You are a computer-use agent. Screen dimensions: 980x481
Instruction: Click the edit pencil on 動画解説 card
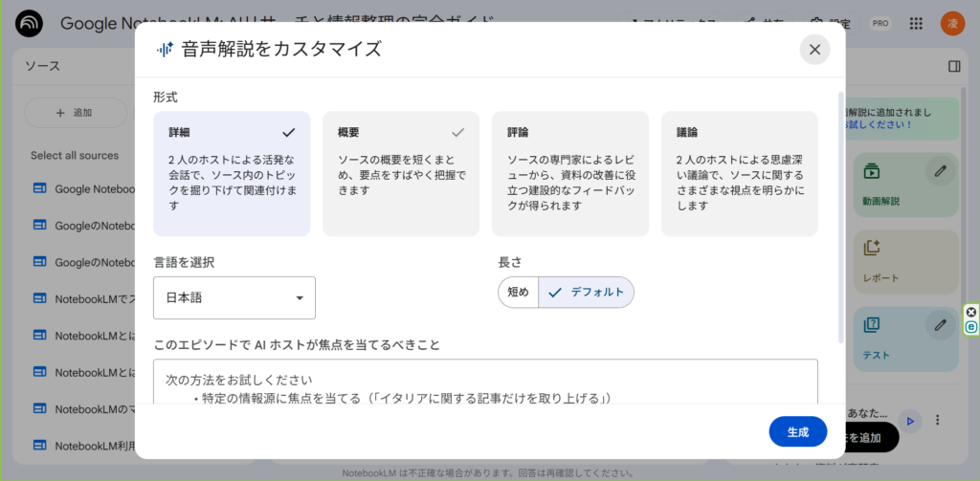[941, 171]
